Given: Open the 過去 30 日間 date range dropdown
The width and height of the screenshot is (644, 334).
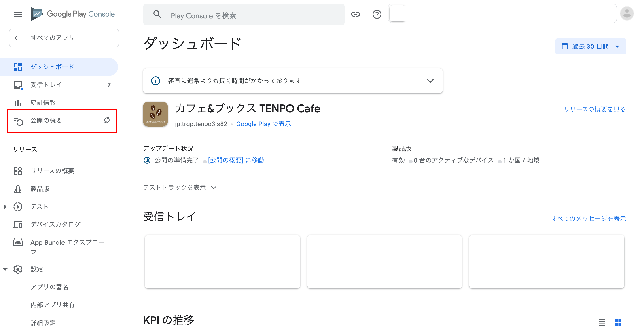Looking at the screenshot, I should pyautogui.click(x=591, y=46).
